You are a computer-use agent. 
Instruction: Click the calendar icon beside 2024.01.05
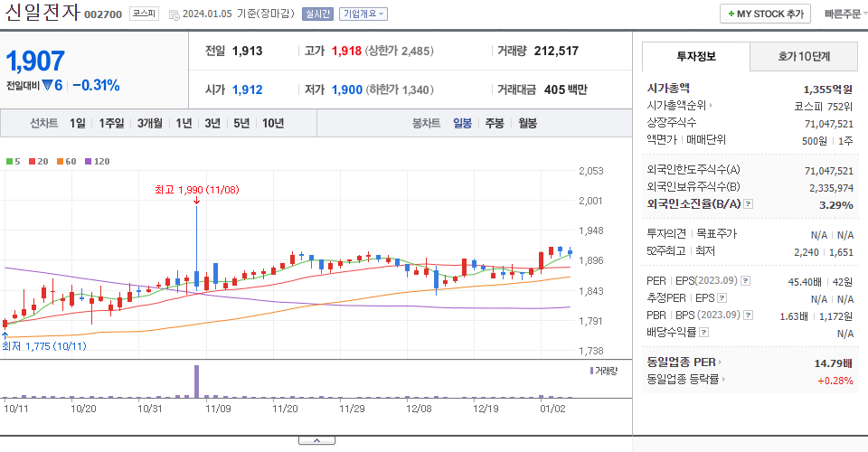174,15
